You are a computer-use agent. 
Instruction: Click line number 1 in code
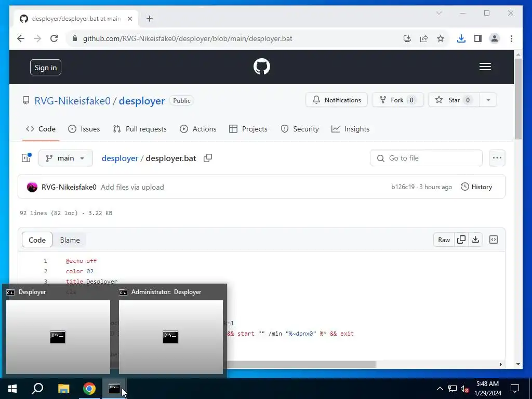[x=46, y=261]
